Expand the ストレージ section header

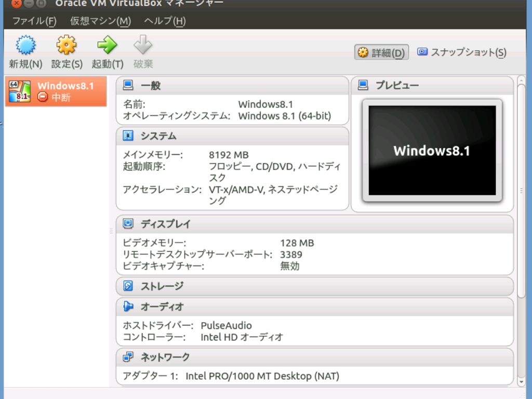314,286
